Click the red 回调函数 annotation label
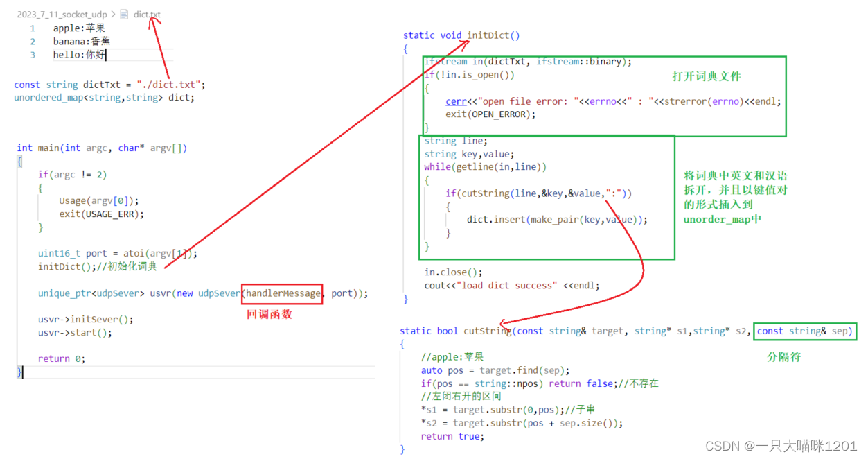The image size is (868, 459). [269, 315]
